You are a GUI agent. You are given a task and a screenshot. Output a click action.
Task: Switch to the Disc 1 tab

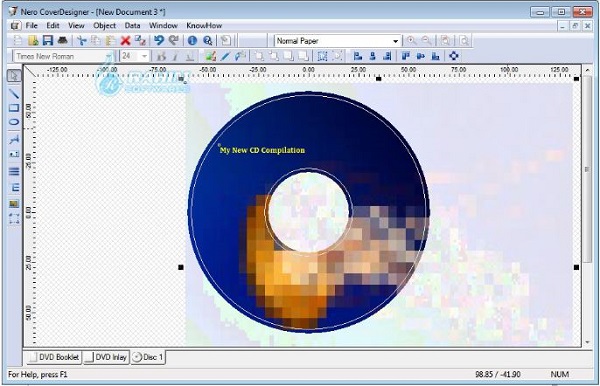click(148, 357)
